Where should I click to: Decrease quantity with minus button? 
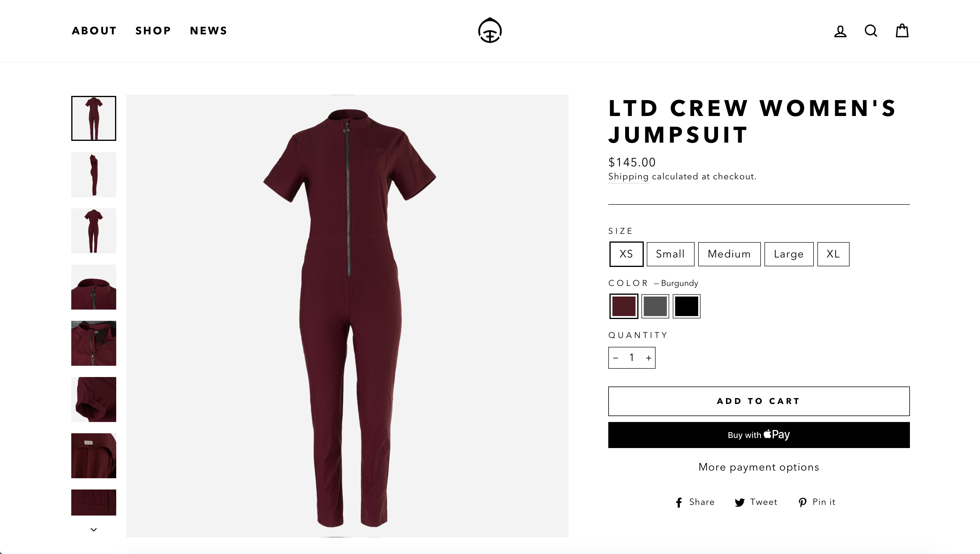(616, 358)
